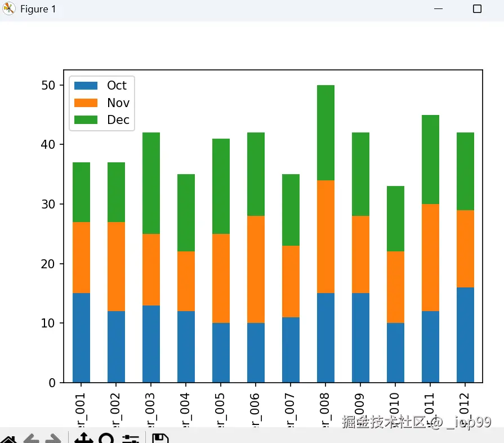Maximize the Figure 1 window
504x443 pixels.
[477, 8]
